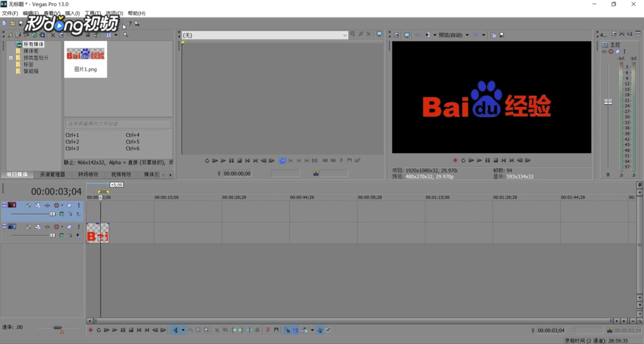Open the 文件(F) menu
Viewport: 644px width, 344px height.
(x=10, y=13)
